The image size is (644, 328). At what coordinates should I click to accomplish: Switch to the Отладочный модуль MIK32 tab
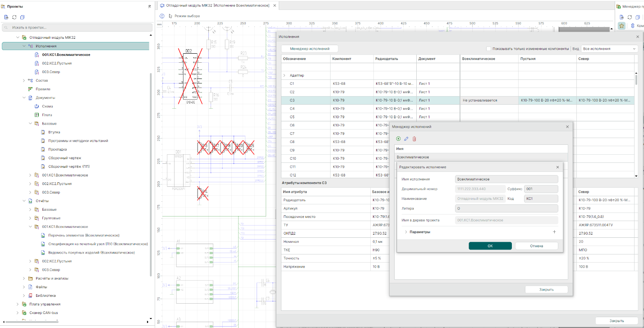(218, 5)
